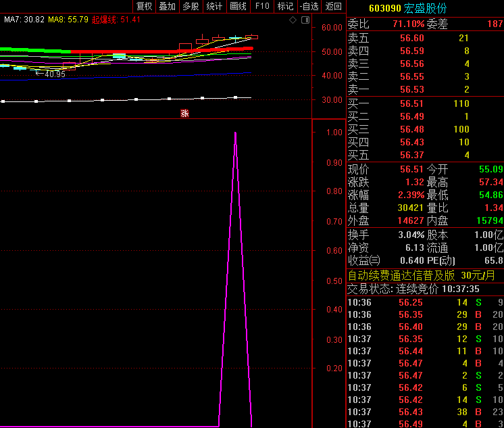The width and height of the screenshot is (504, 428).
Task: Click the 标记 mark button
Action: [285, 7]
